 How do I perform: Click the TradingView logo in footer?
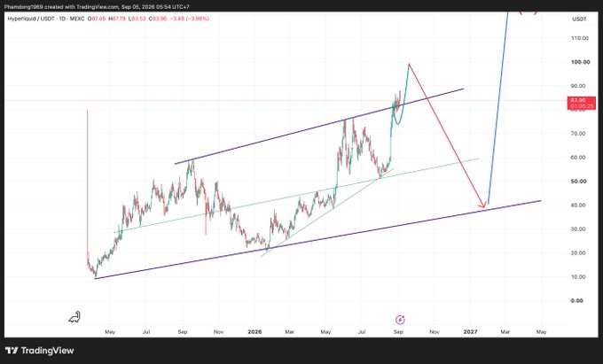coord(40,351)
